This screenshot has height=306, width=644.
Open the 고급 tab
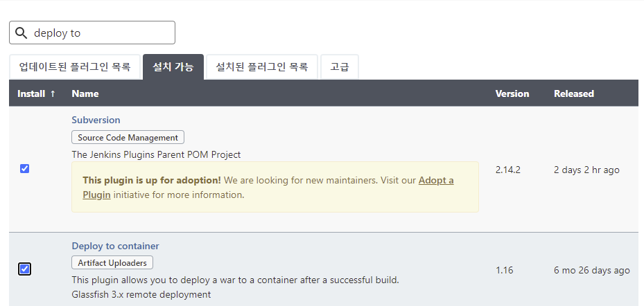pyautogui.click(x=339, y=67)
